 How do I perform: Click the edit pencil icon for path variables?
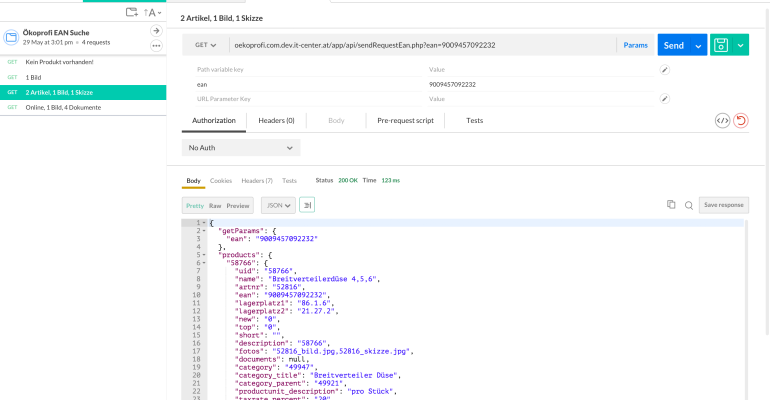664,70
